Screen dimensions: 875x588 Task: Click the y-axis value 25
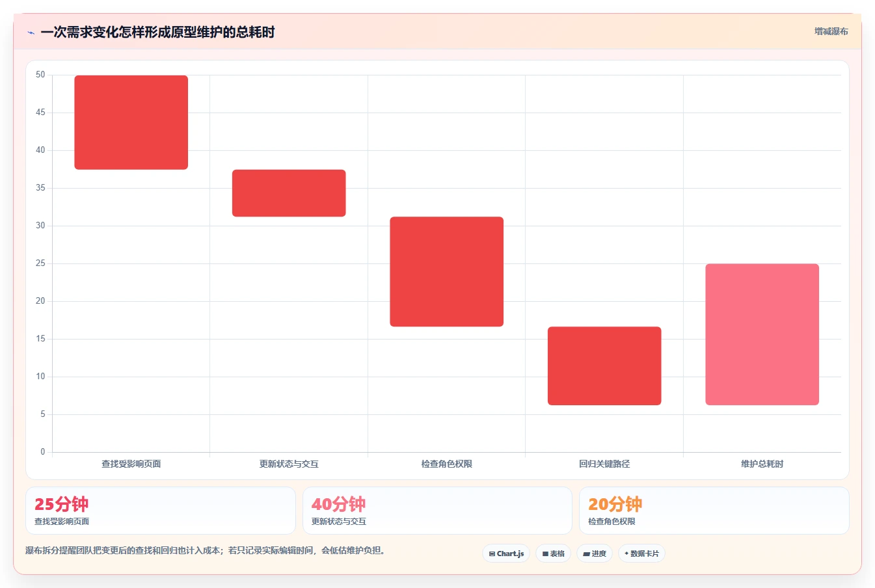pyautogui.click(x=40, y=263)
